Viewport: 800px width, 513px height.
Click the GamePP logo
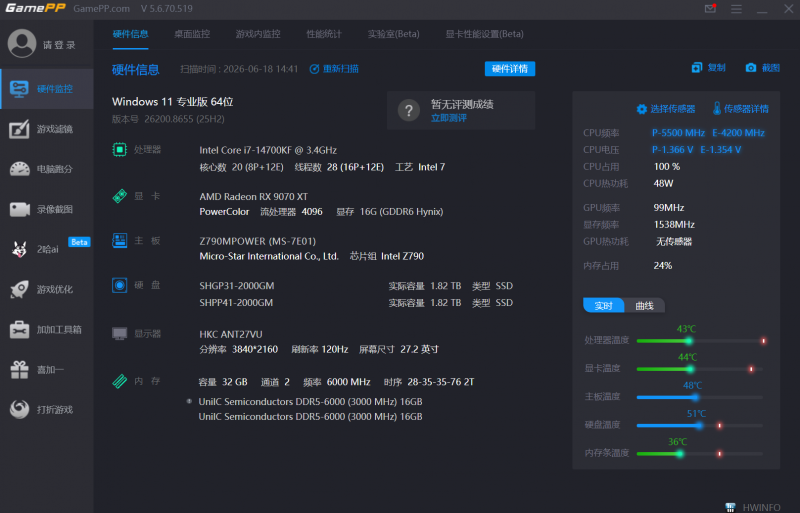[35, 8]
